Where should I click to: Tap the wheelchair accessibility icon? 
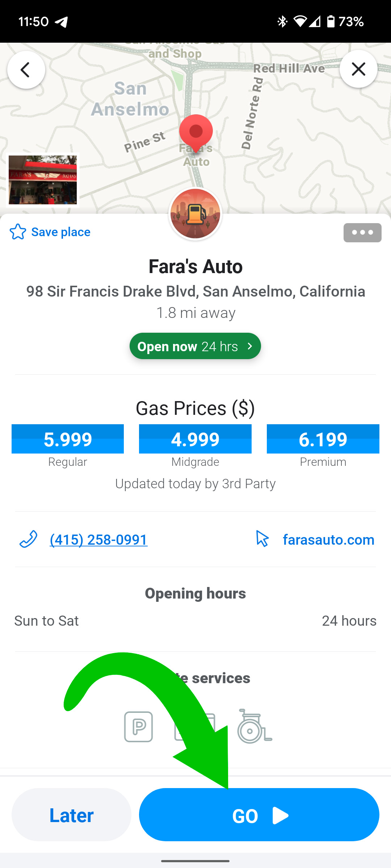[x=254, y=727]
